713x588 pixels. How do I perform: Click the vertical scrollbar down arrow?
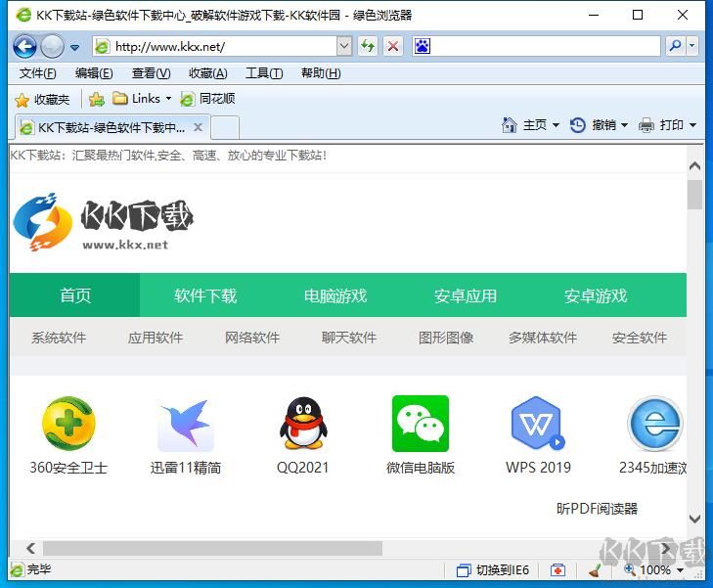[x=694, y=518]
